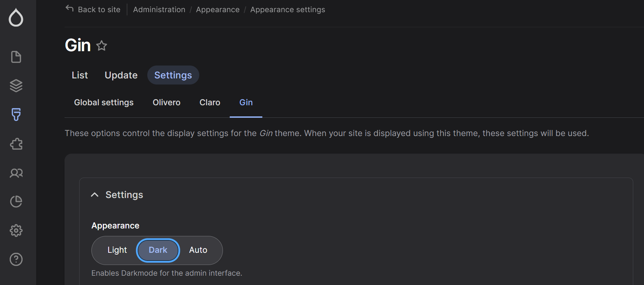Click 'Enables Darkmode for the admin interface' text

click(167, 273)
